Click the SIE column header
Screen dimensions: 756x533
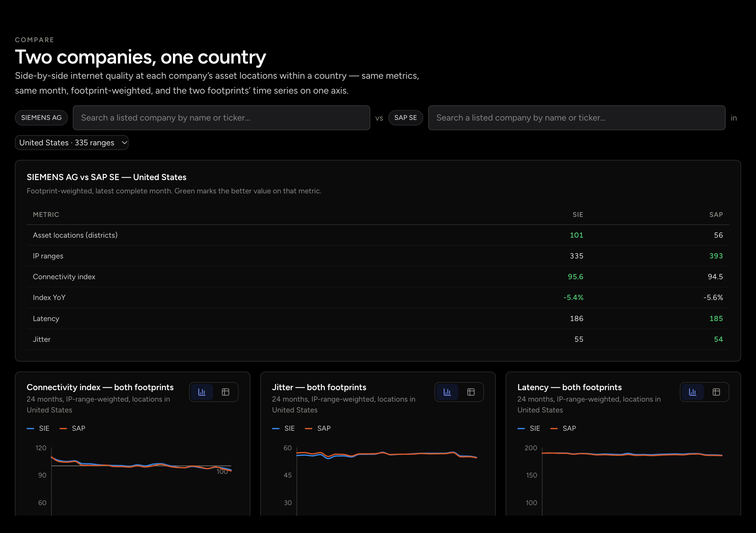[x=578, y=214]
